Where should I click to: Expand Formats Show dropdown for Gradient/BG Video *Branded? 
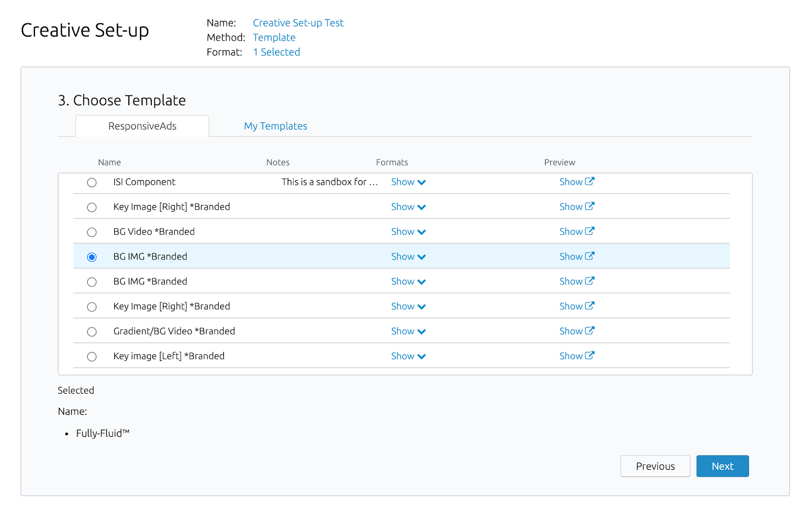coord(409,331)
